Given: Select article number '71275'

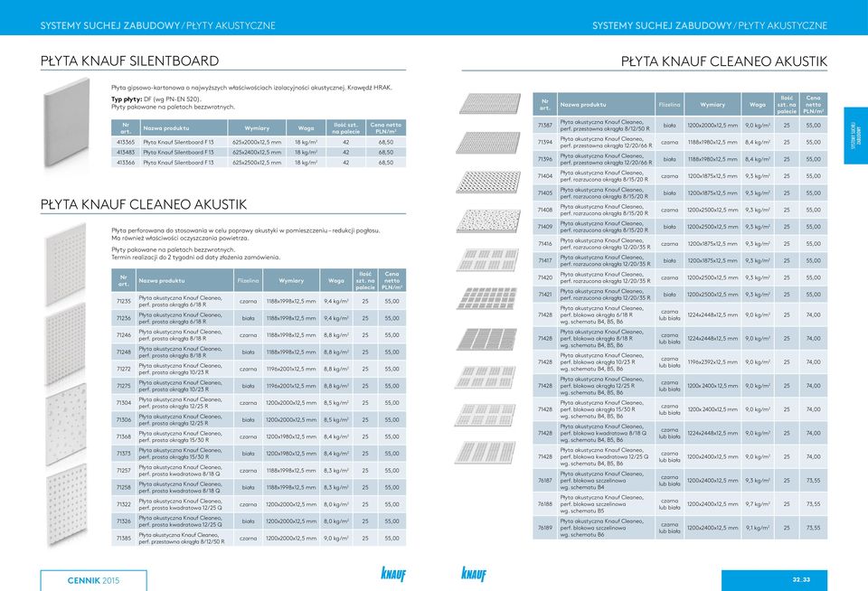Looking at the screenshot, I should point(124,386).
